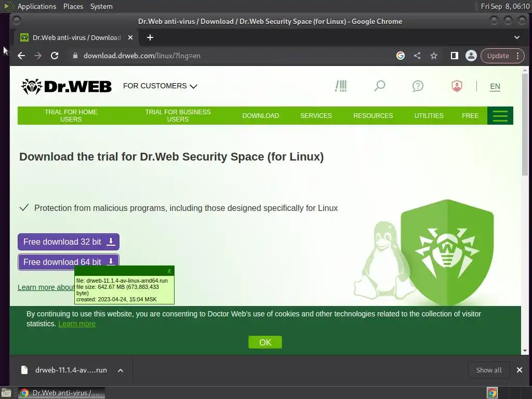View site information lock icon
This screenshot has width=532, height=399.
[75, 56]
